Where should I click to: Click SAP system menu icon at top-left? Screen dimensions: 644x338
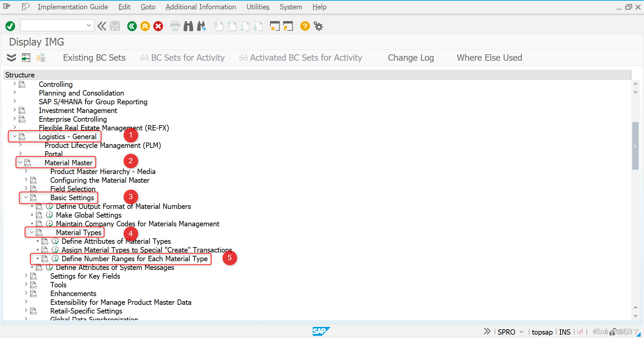tap(7, 7)
